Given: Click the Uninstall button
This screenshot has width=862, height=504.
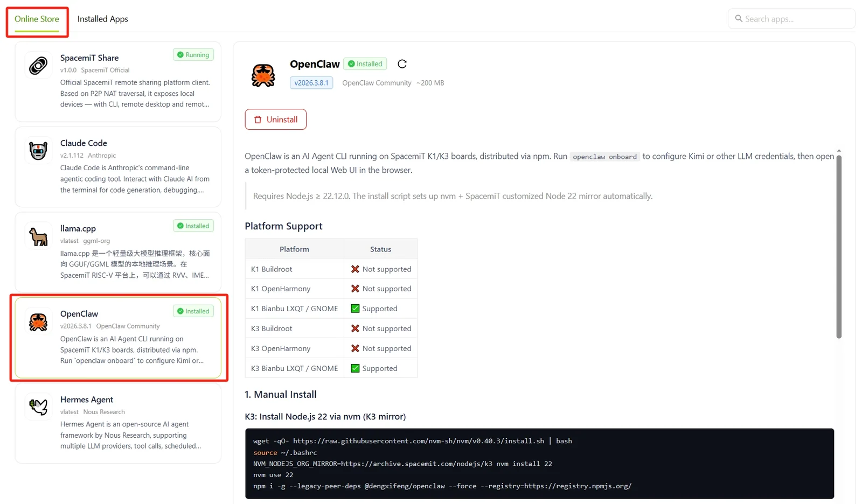Looking at the screenshot, I should [276, 120].
